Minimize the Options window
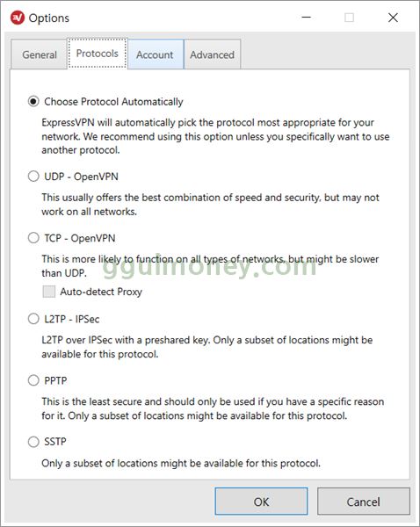 pyautogui.click(x=307, y=18)
